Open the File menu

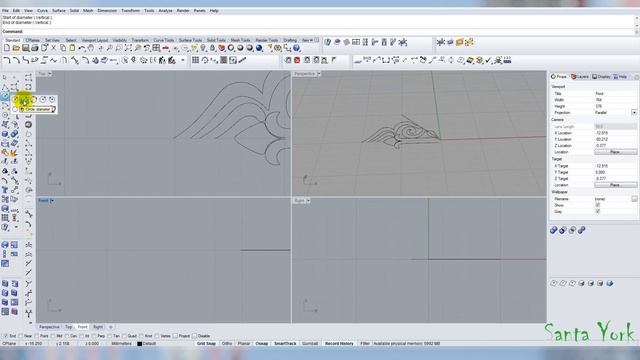click(x=5, y=11)
